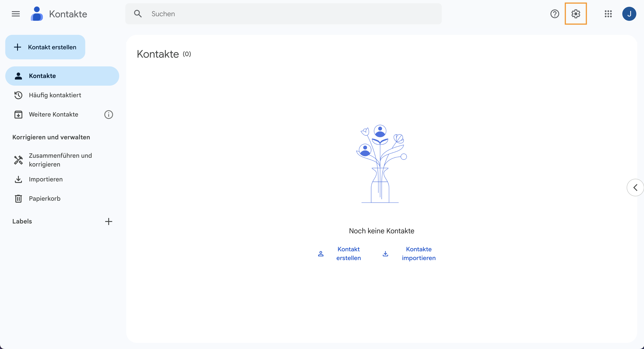Click the Kontakte (0) page heading
Screen dimensions: 644x349
[164, 54]
